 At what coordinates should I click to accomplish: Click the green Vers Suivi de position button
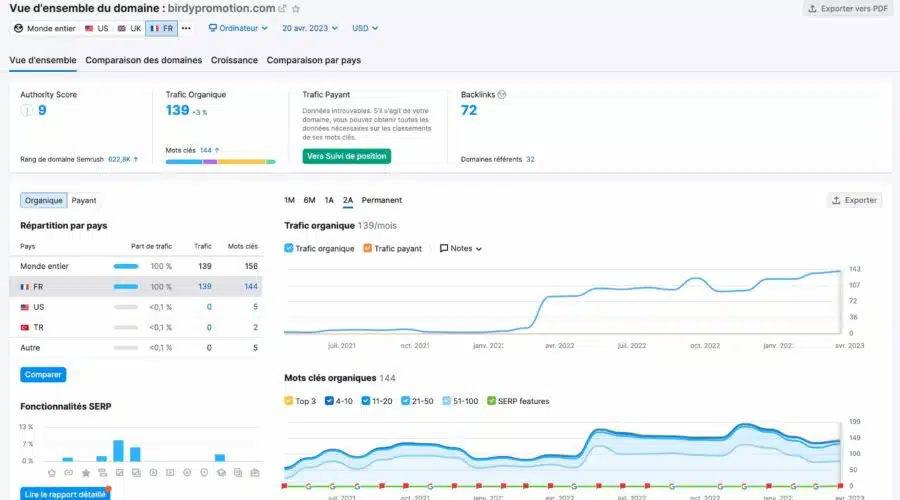[x=346, y=156]
